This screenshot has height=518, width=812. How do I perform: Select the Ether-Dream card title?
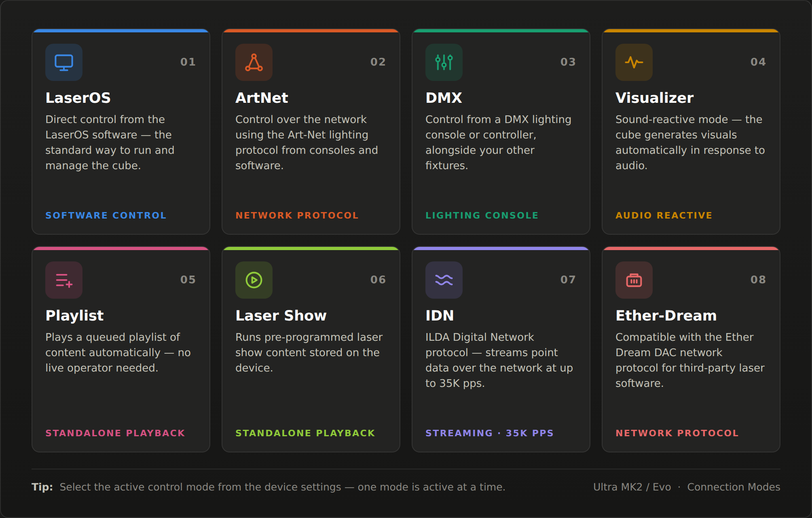coord(666,316)
